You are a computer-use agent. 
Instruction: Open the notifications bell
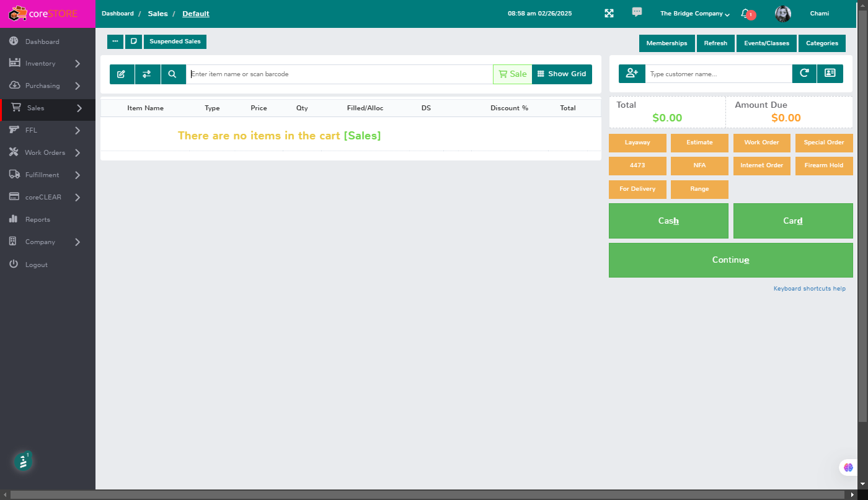(746, 13)
